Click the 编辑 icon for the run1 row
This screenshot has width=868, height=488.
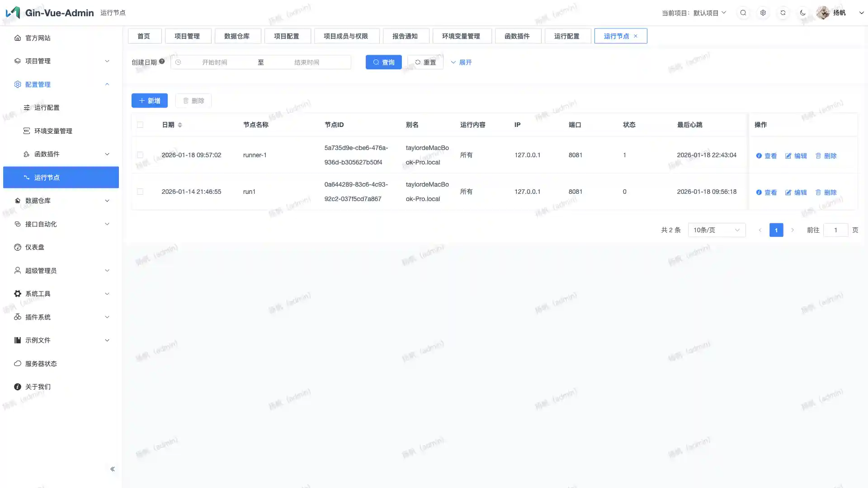(x=788, y=192)
